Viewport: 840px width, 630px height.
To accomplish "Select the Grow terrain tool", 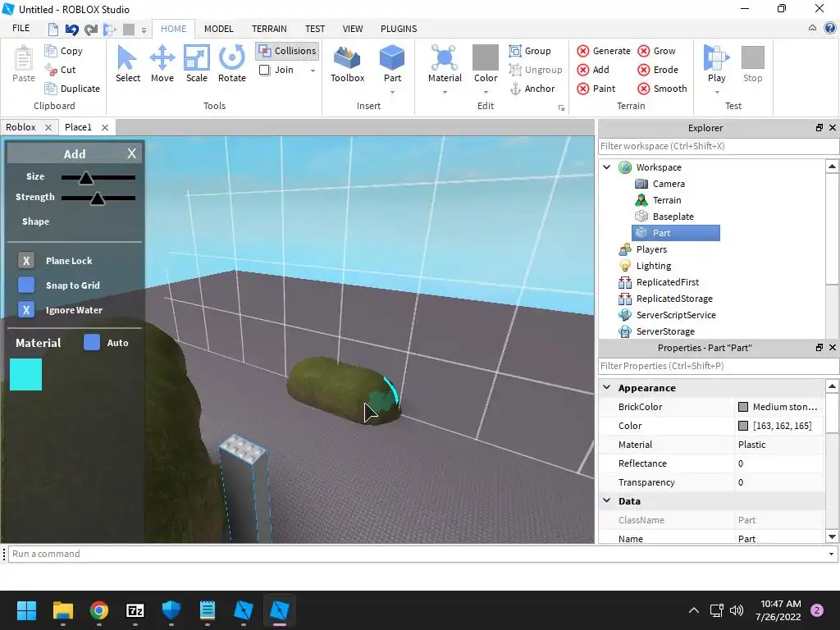I will (656, 51).
